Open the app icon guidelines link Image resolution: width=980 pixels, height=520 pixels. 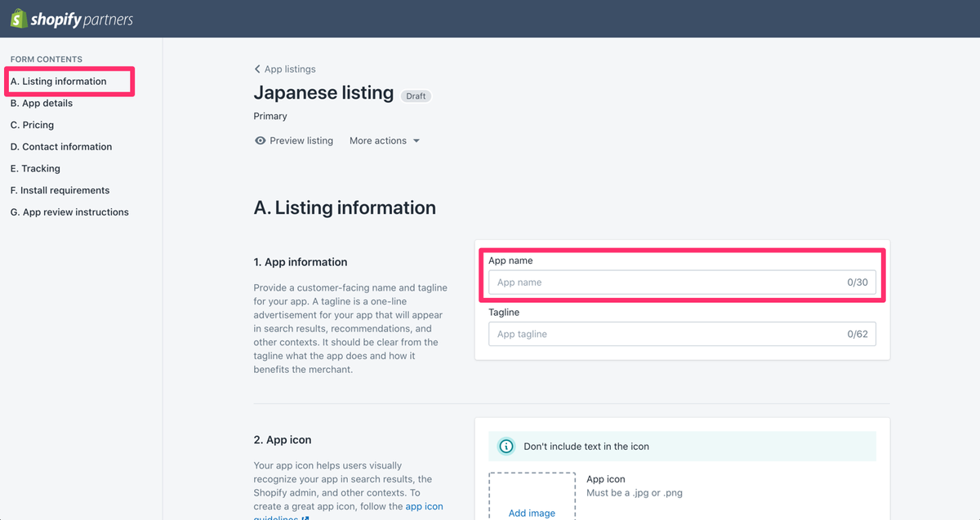(424, 507)
